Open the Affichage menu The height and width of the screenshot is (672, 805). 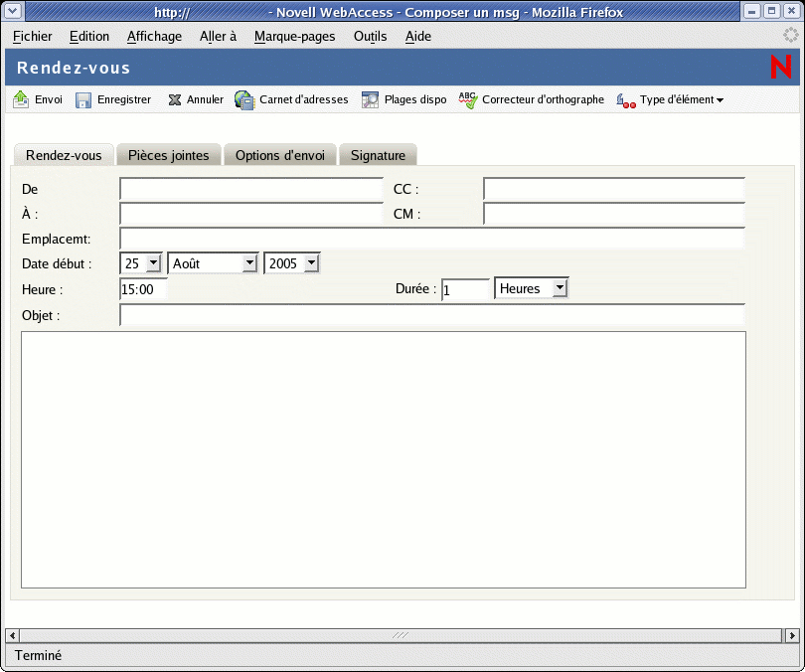tap(154, 37)
